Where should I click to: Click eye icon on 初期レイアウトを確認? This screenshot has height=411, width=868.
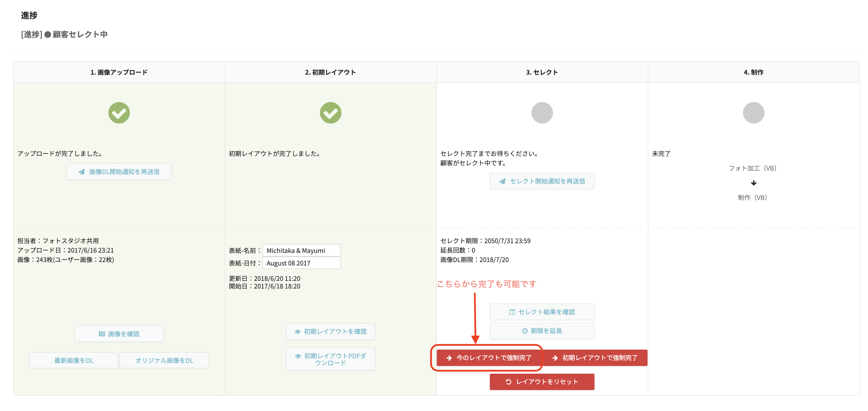click(298, 332)
